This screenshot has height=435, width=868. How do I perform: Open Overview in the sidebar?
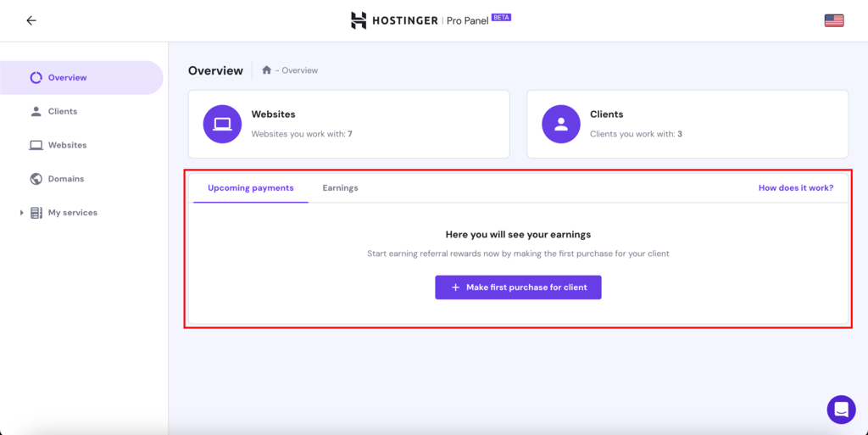pos(81,77)
